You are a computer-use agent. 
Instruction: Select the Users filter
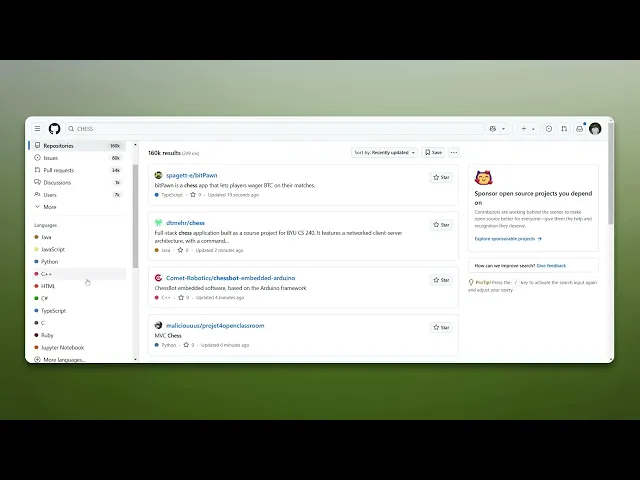(x=78, y=195)
